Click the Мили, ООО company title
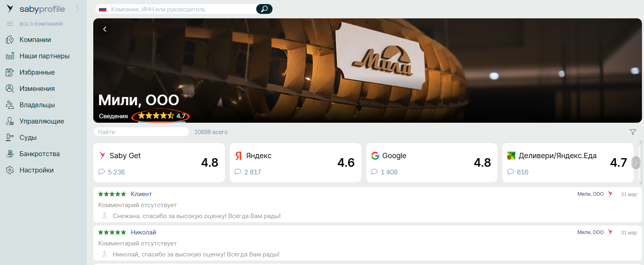The width and height of the screenshot is (644, 265). click(x=138, y=100)
